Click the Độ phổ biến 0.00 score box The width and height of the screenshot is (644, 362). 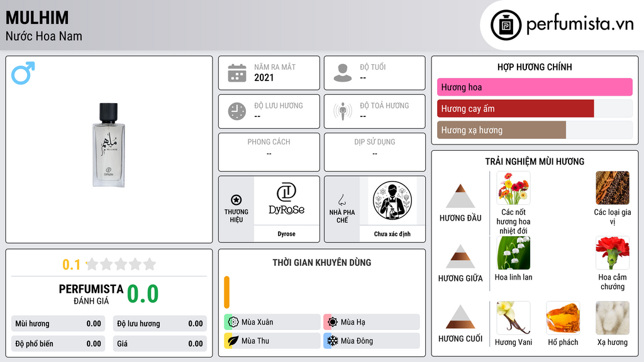pyautogui.click(x=58, y=344)
